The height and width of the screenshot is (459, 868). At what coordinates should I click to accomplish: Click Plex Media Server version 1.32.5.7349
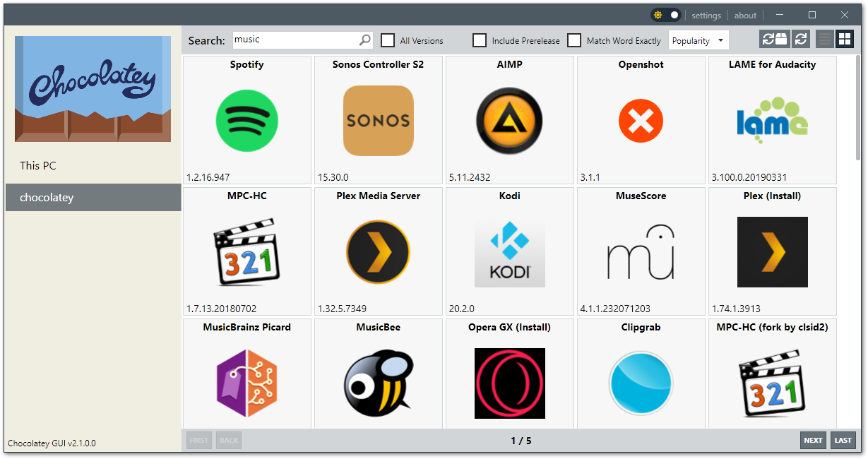(343, 309)
